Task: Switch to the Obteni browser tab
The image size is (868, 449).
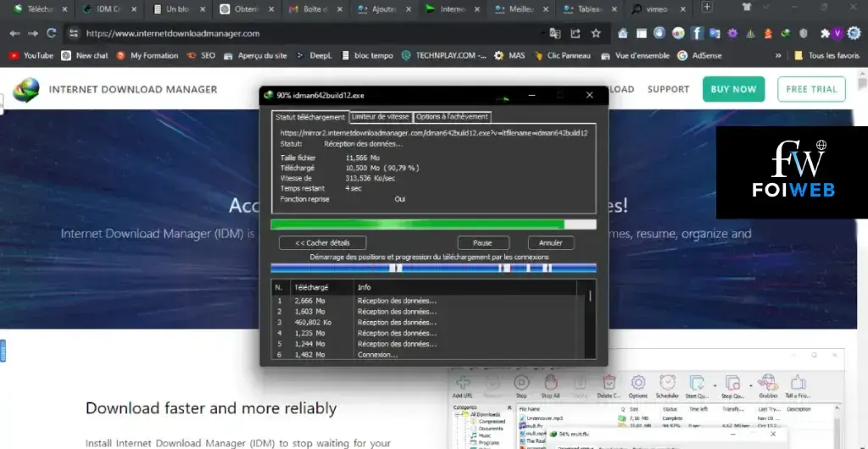Action: point(247,9)
